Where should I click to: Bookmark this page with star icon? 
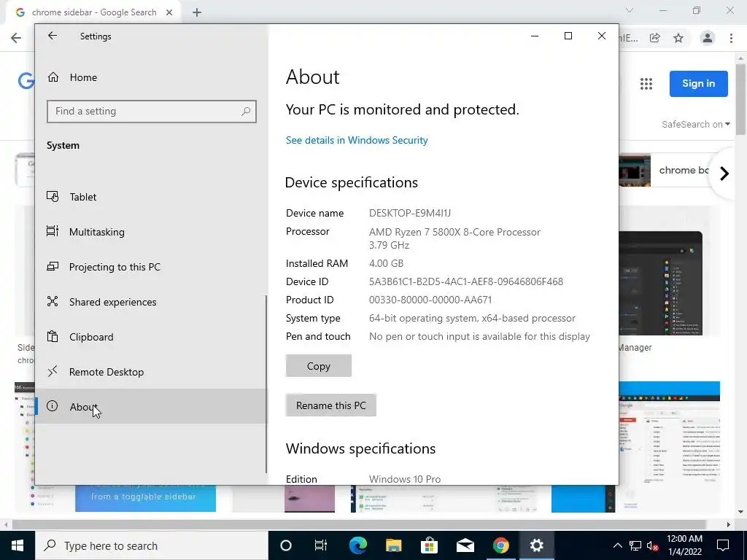[678, 38]
